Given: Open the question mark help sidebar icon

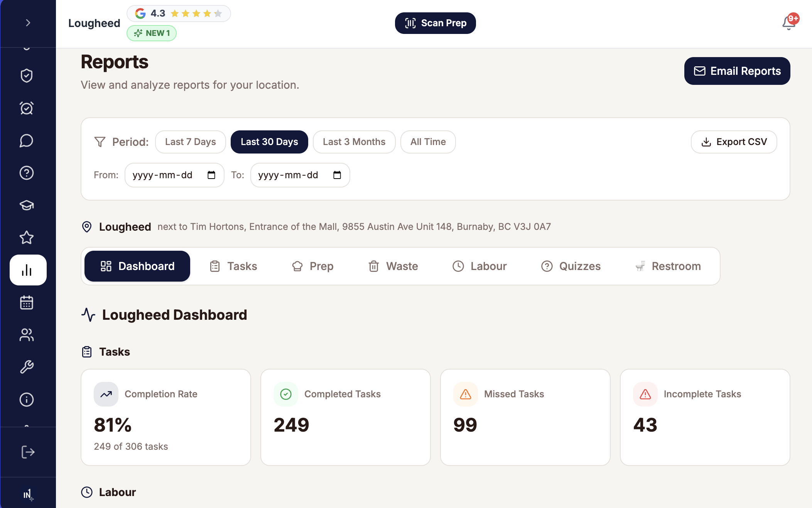Looking at the screenshot, I should 27,173.
